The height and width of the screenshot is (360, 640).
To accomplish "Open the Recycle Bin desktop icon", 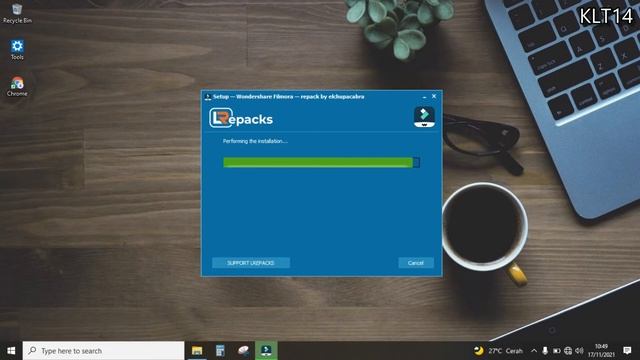I will [x=17, y=13].
